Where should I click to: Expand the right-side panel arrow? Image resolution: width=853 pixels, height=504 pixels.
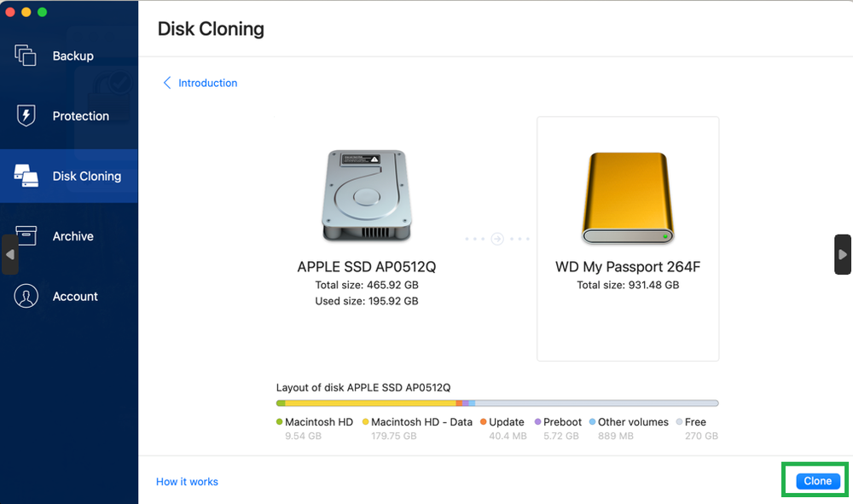pos(843,253)
